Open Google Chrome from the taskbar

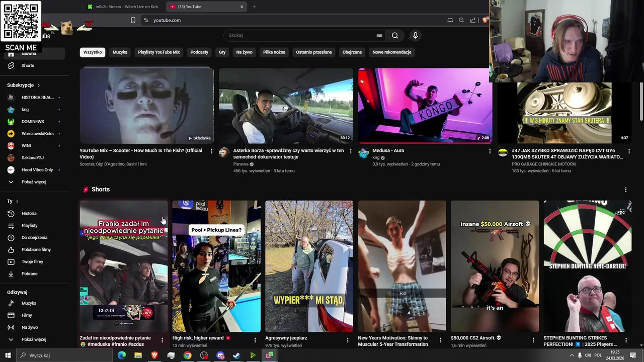[187, 355]
